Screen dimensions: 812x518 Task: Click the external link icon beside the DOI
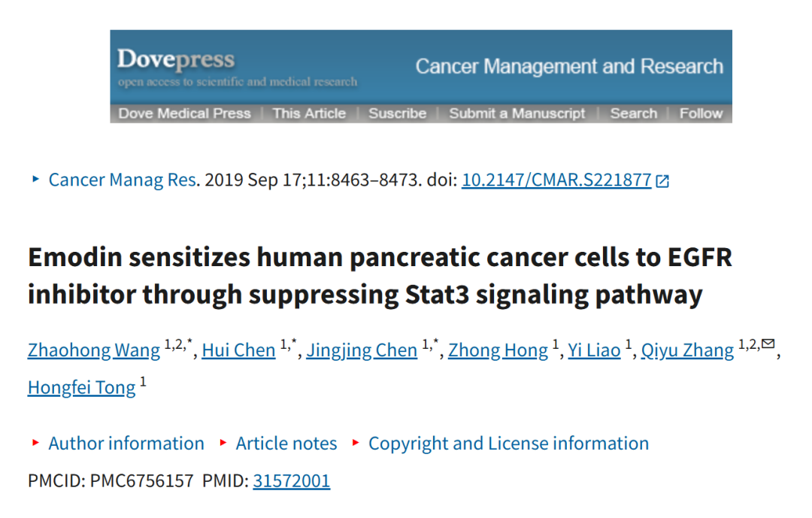tap(662, 180)
